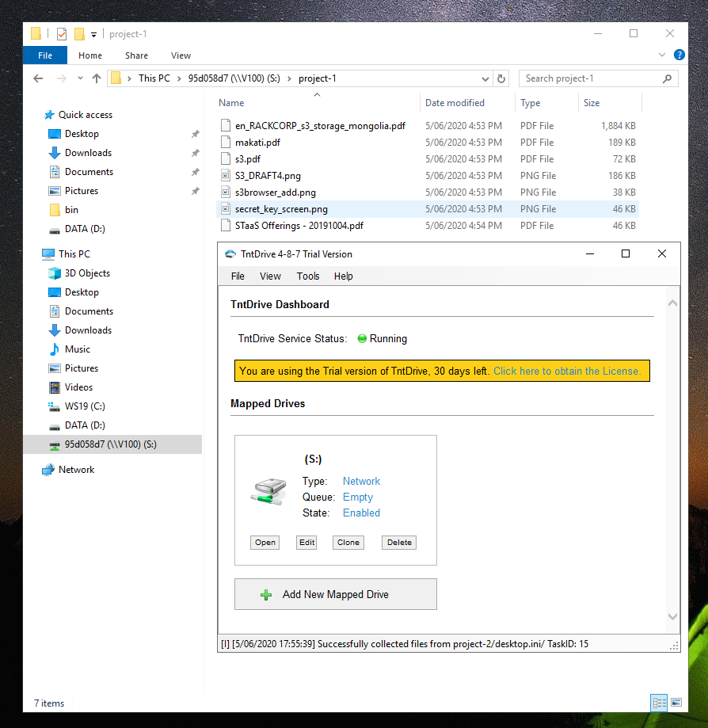The height and width of the screenshot is (728, 708).
Task: Click the Explorer Help question mark icon
Action: [x=679, y=55]
